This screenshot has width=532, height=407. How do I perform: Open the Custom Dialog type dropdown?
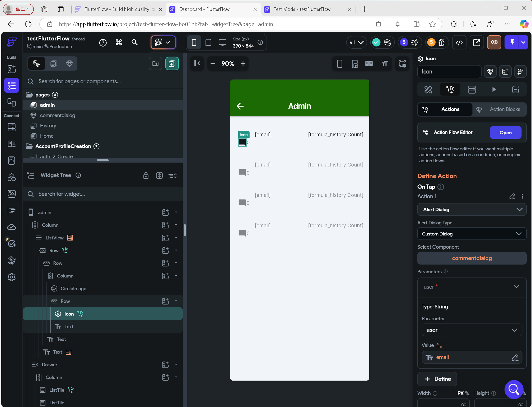click(472, 234)
